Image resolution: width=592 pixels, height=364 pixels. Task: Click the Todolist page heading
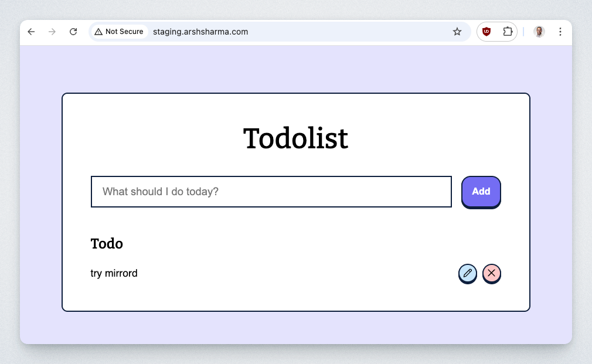[x=295, y=139]
